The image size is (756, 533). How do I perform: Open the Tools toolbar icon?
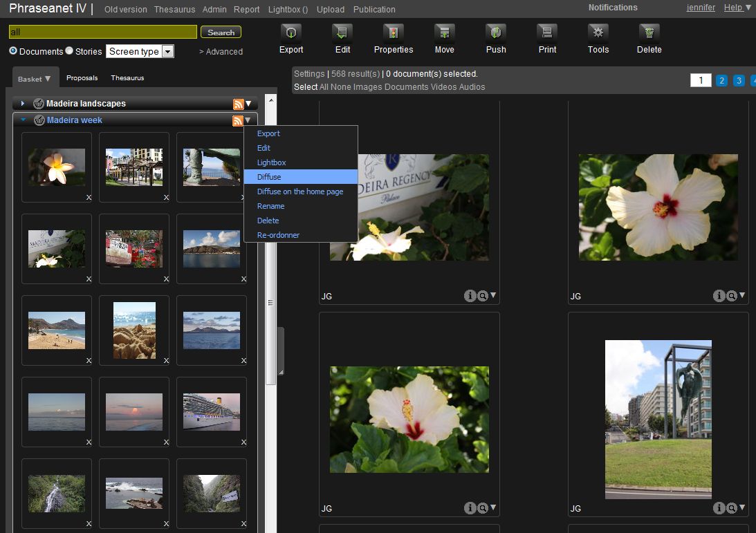pyautogui.click(x=598, y=32)
